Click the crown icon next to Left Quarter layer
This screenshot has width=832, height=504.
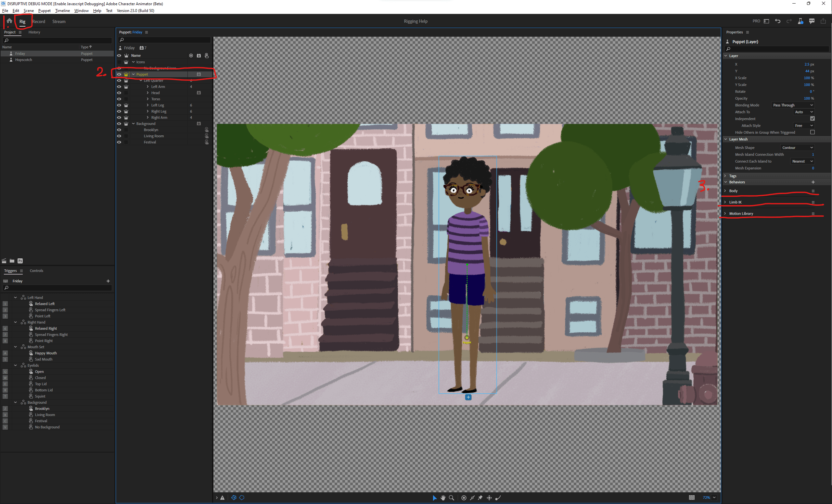126,80
